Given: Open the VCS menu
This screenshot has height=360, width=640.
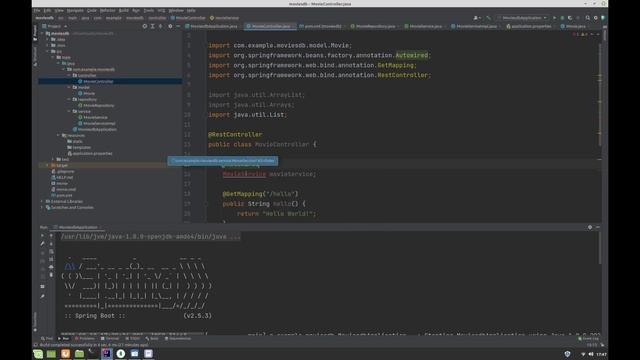Looking at the screenshot, I should [161, 10].
